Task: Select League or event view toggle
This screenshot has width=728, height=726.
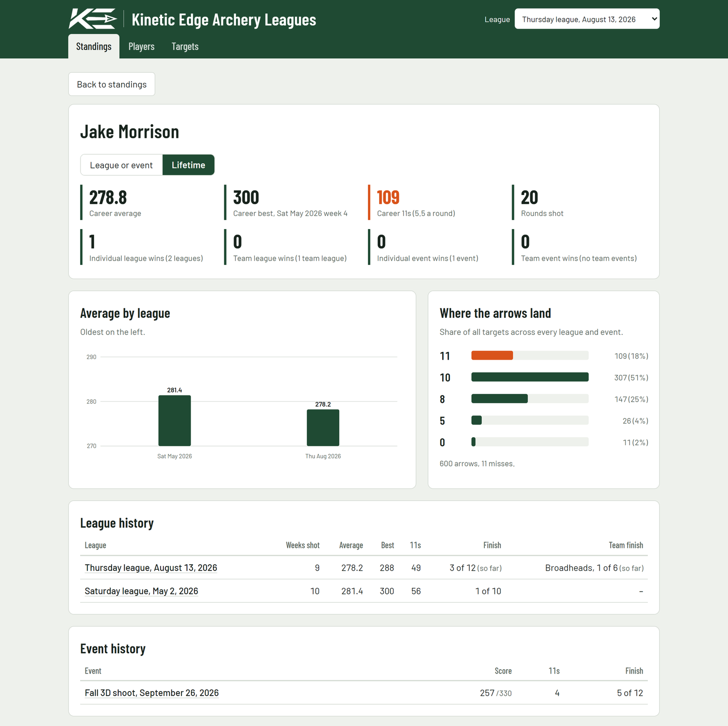Action: pyautogui.click(x=121, y=165)
